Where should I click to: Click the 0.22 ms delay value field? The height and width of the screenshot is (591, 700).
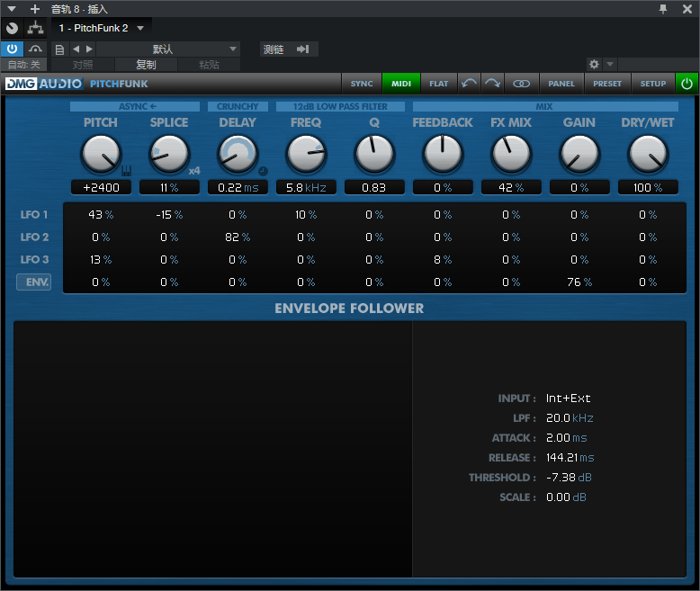point(238,187)
